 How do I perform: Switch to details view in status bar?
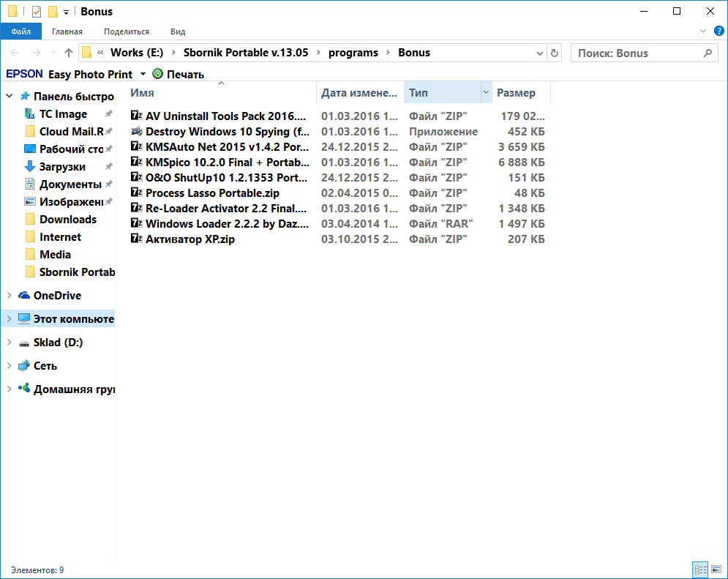[700, 569]
